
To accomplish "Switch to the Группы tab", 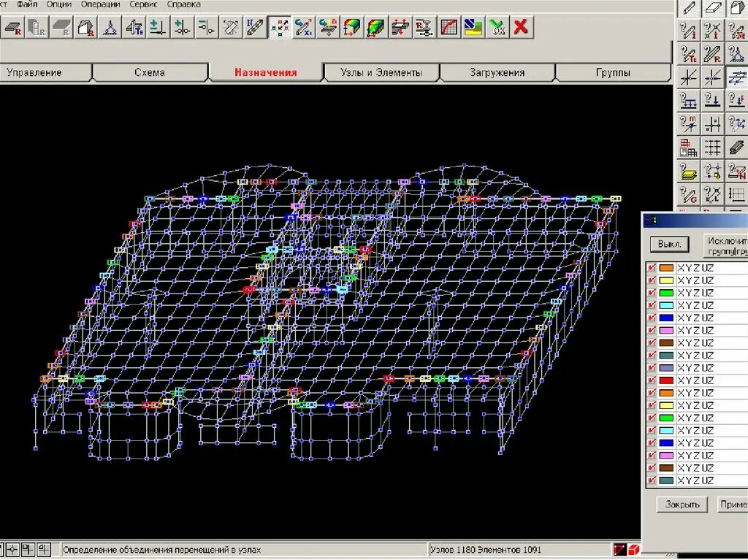I will (613, 73).
